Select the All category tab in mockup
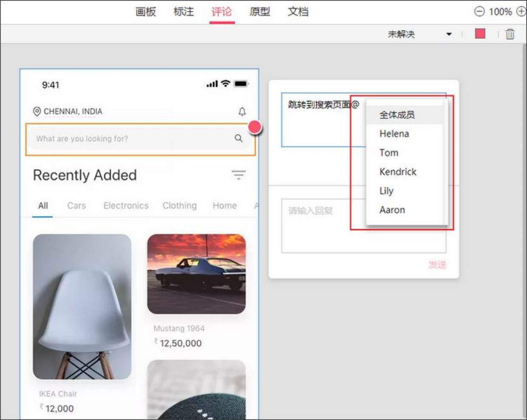 [x=43, y=206]
